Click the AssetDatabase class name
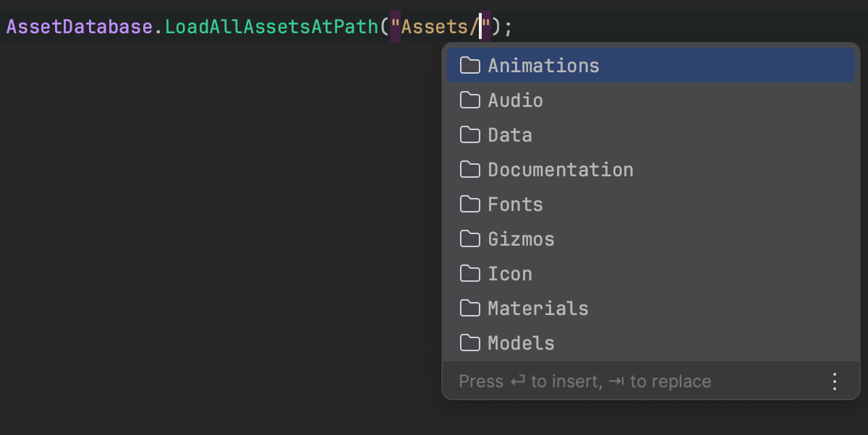 click(79, 27)
